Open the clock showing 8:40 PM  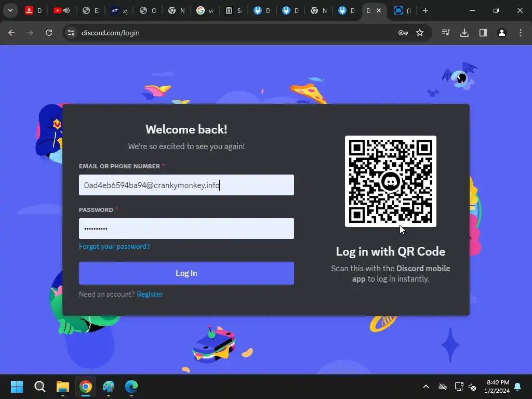497,387
